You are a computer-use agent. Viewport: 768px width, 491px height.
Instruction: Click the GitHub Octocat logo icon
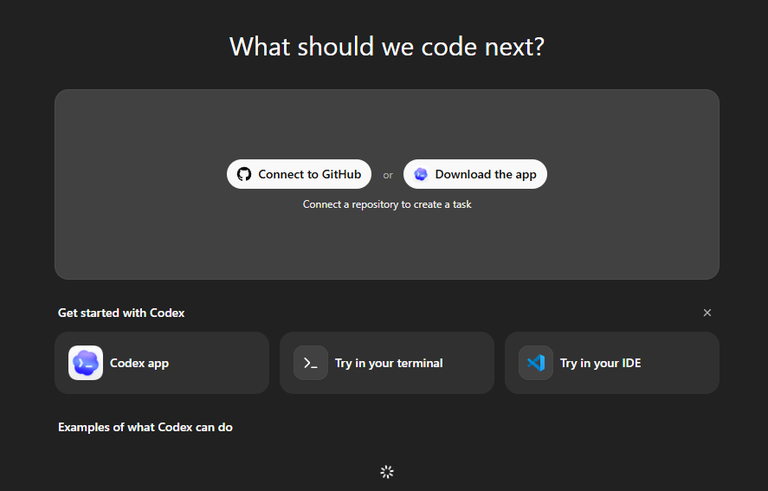[244, 174]
